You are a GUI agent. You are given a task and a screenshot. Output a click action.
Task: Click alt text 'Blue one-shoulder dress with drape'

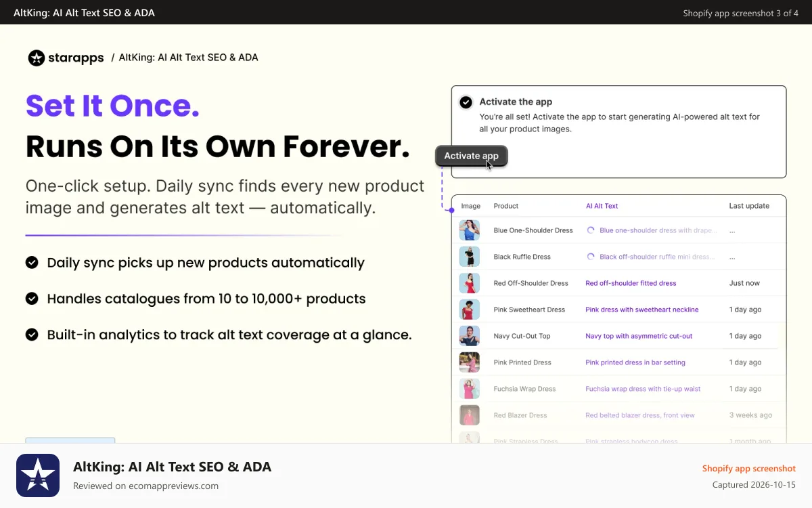(x=658, y=230)
